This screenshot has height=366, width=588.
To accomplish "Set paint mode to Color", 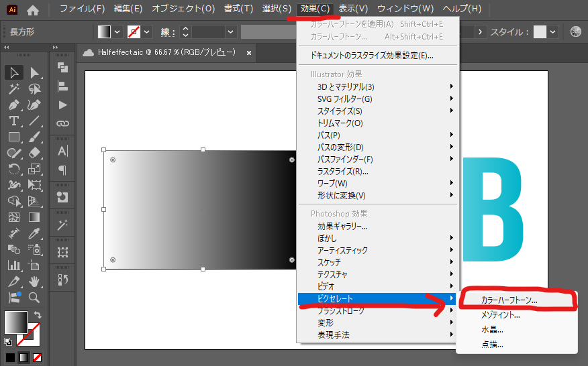I will point(10,358).
